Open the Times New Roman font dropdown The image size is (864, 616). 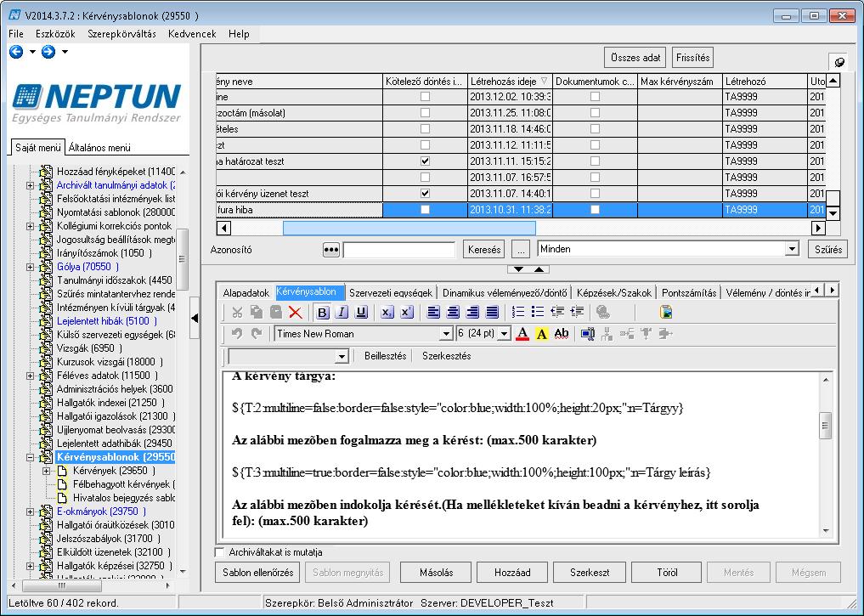[446, 334]
